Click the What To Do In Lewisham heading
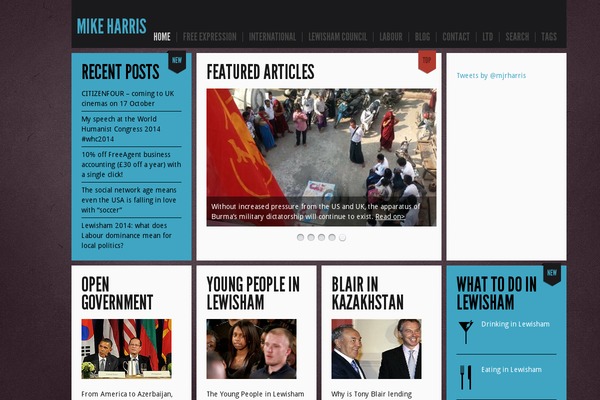 click(x=496, y=293)
